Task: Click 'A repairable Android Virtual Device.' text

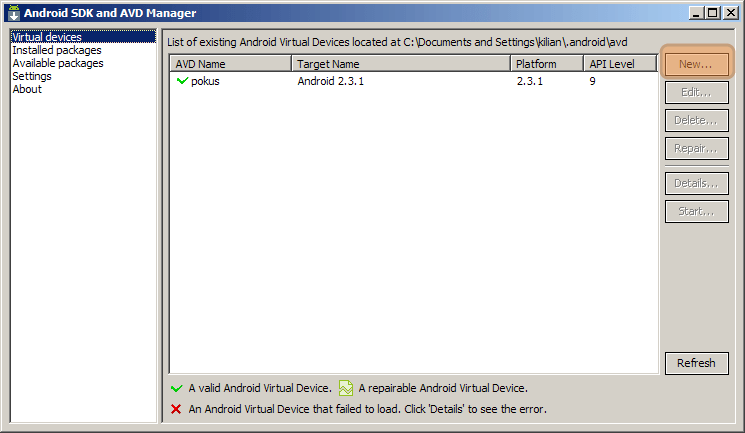Action: 443,388
